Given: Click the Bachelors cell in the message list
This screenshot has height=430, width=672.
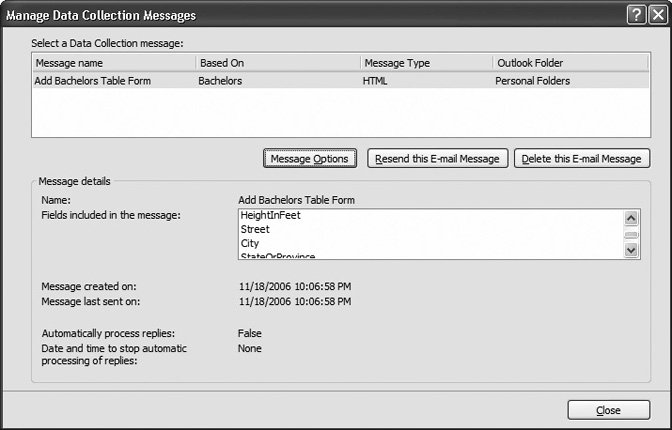Looking at the screenshot, I should (221, 80).
